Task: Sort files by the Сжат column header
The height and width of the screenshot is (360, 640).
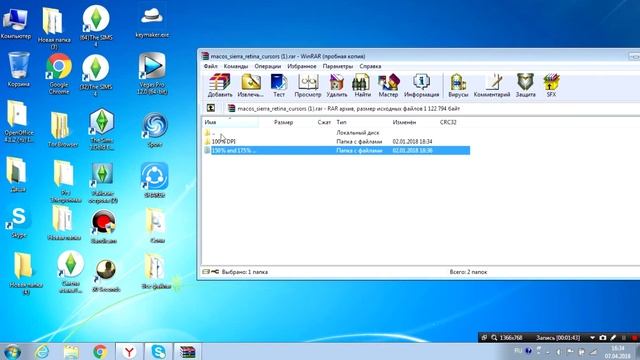Action: (324, 122)
